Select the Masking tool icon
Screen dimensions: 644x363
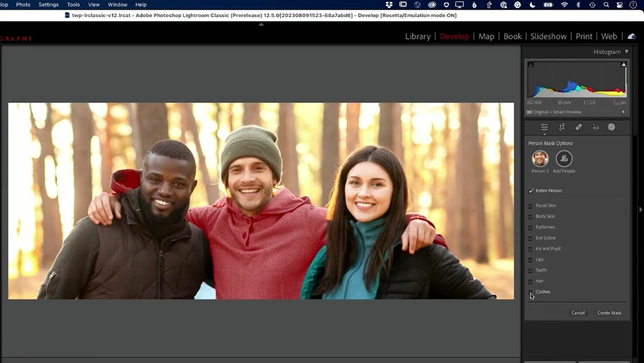[611, 127]
